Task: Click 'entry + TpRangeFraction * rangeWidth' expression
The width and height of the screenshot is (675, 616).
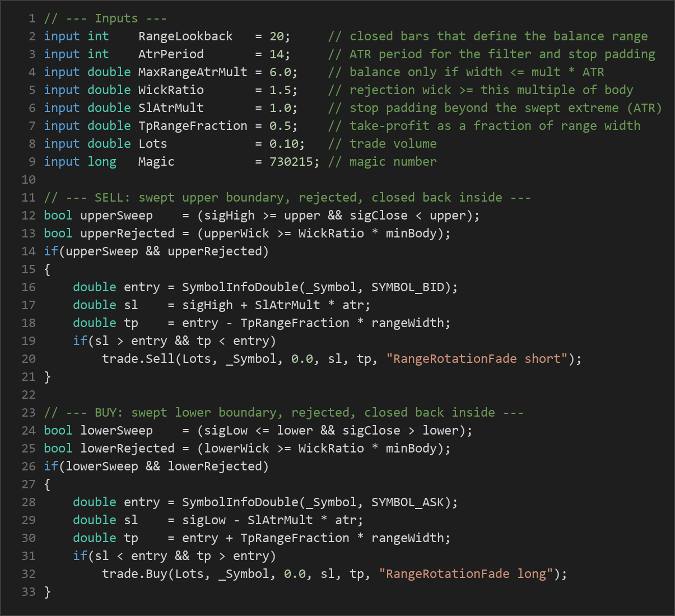Action: [x=313, y=538]
